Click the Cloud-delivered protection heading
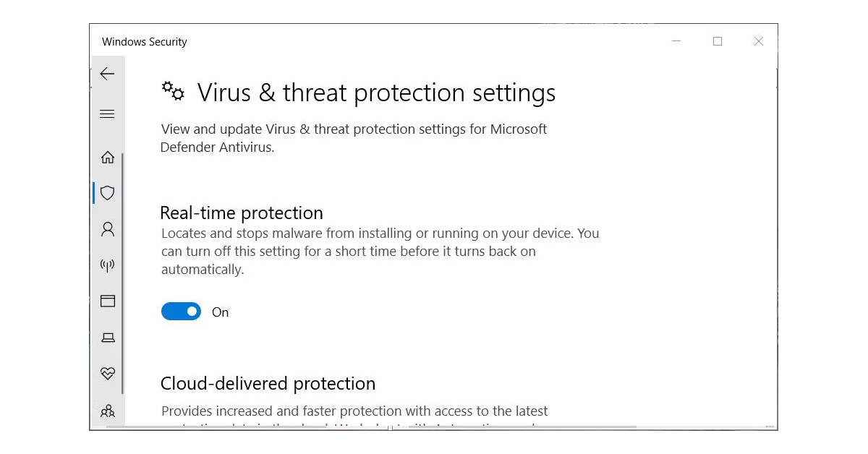Screen dimensions: 868x454 tap(268, 383)
